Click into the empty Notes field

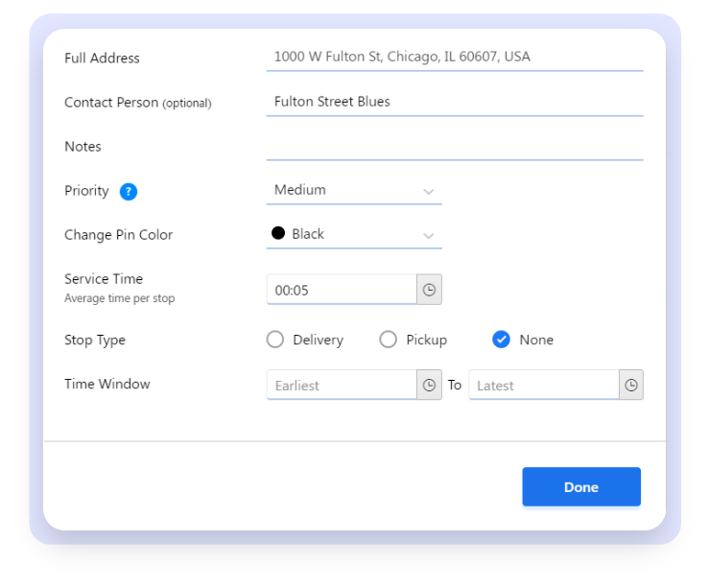click(x=455, y=147)
